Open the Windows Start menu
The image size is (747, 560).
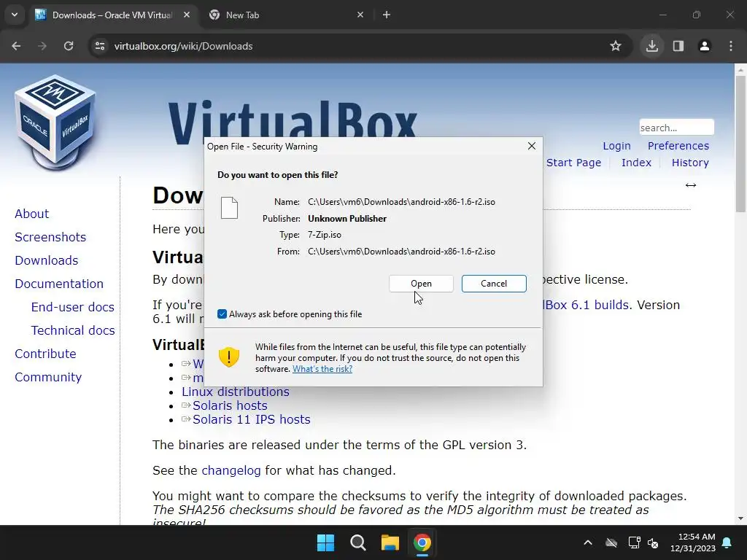(326, 542)
